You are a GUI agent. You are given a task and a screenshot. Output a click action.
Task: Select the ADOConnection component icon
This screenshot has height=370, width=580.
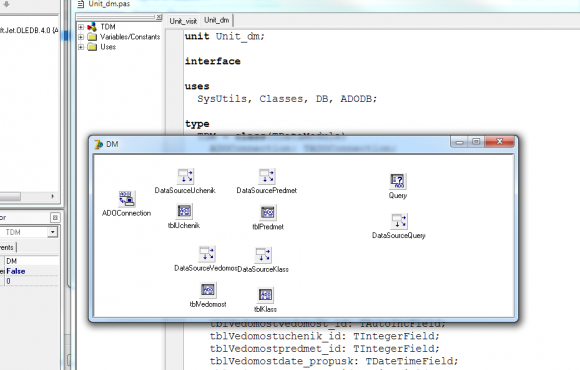(x=127, y=199)
